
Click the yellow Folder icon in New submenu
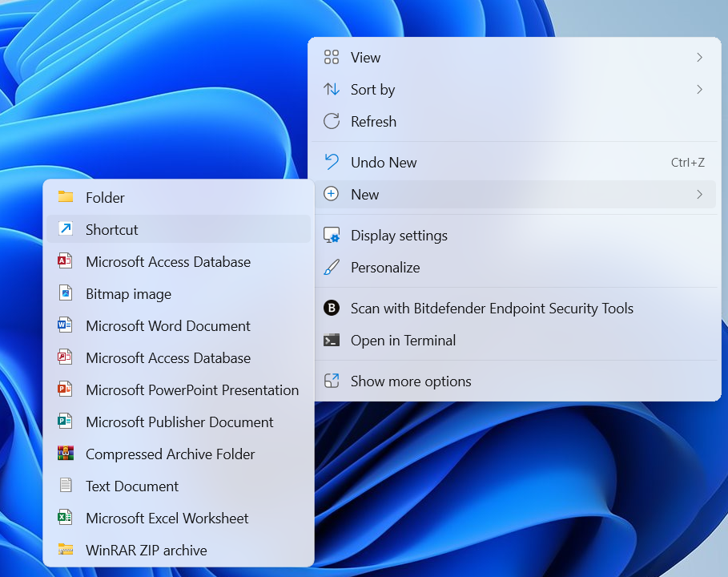point(66,197)
